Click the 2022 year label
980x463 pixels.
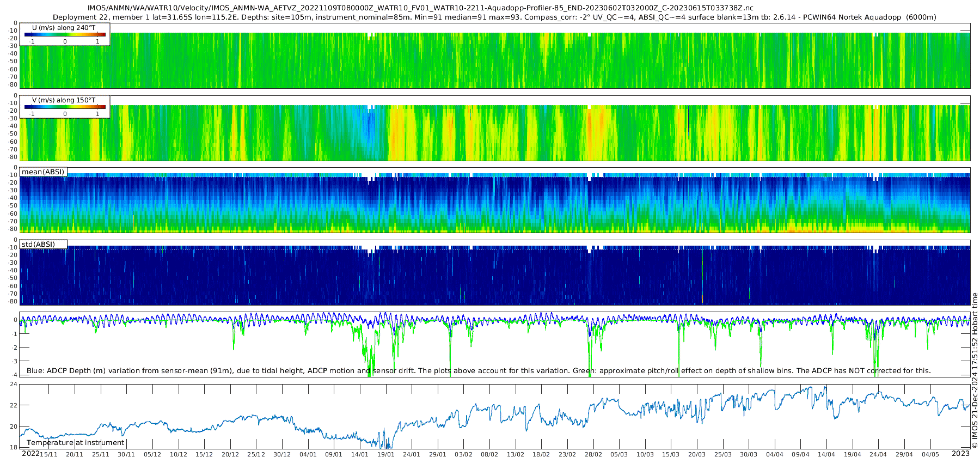pos(30,454)
